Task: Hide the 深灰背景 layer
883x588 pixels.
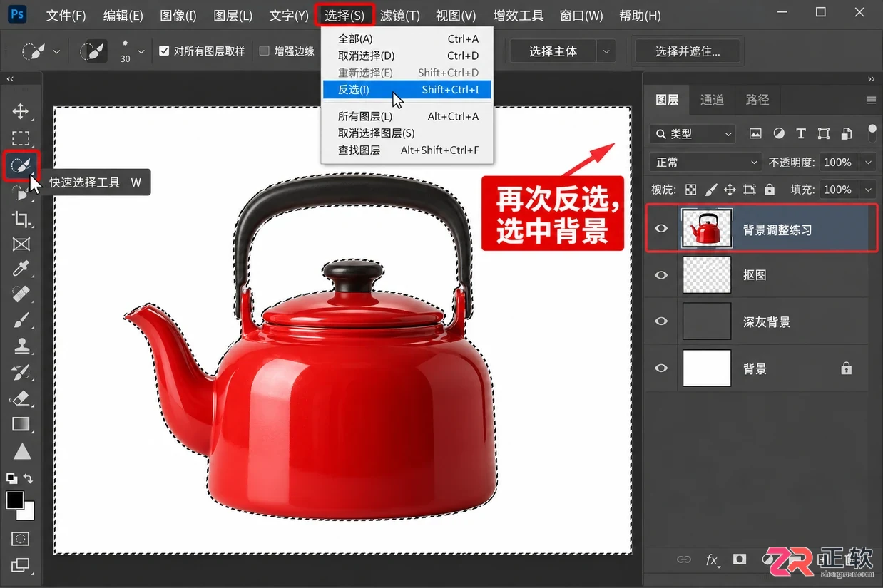Action: point(662,321)
